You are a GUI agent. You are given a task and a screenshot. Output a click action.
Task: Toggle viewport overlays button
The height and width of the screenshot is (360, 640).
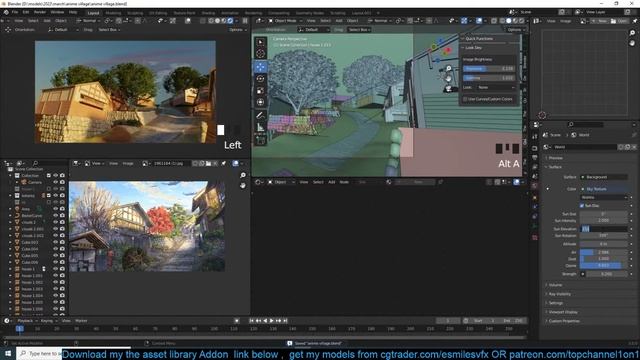coord(479,20)
